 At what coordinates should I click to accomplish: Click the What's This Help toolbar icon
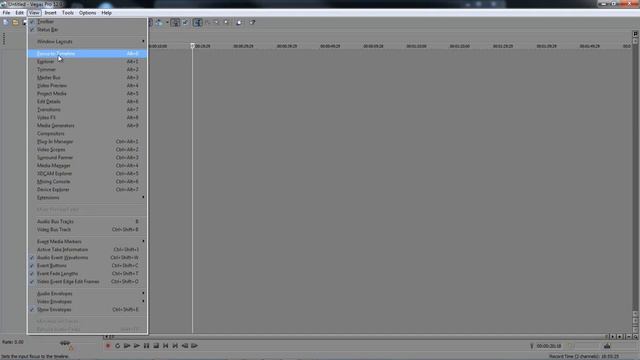pos(252,22)
